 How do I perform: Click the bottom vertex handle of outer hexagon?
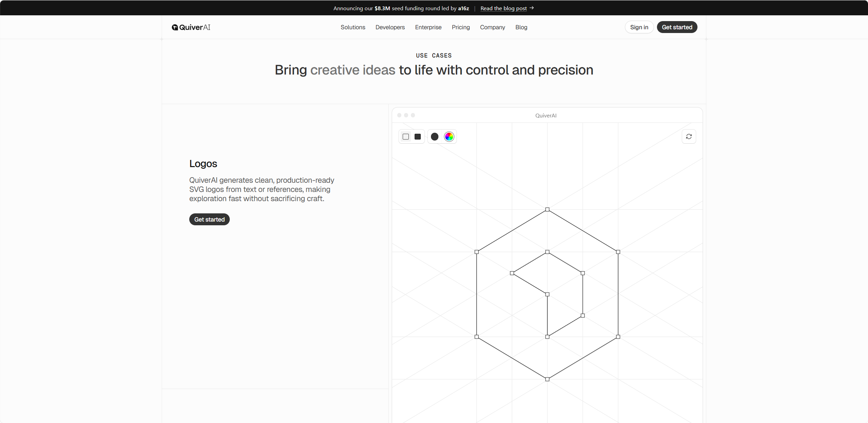click(x=547, y=379)
